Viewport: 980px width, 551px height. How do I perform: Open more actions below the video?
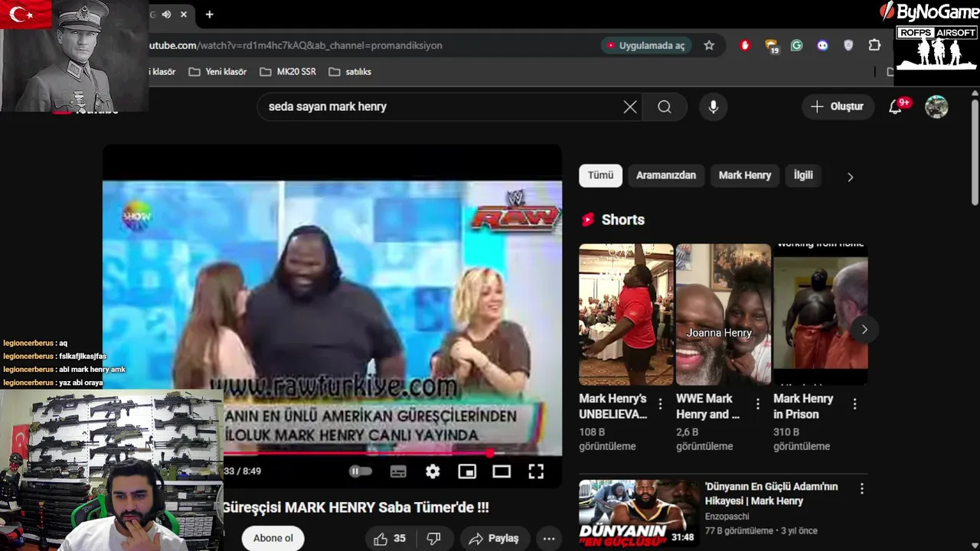[x=549, y=539]
